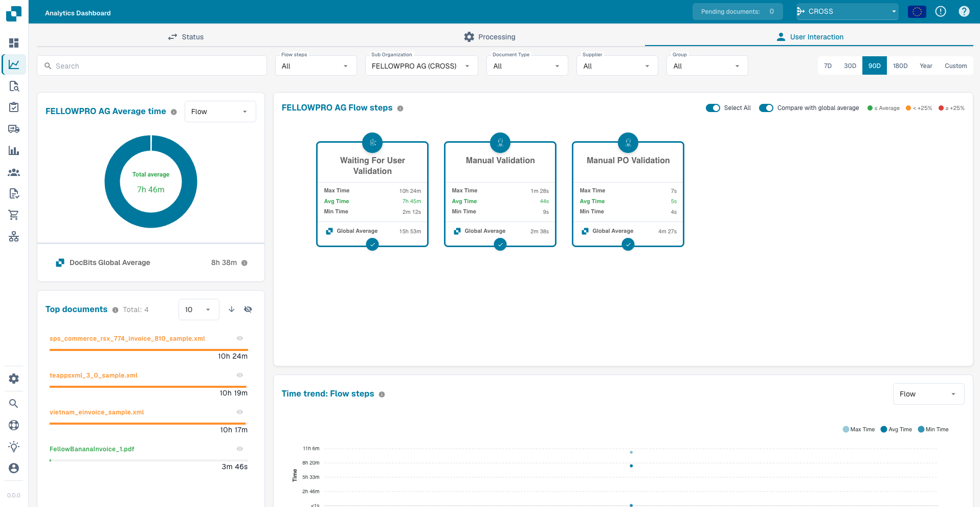Select the 30D time range button

point(850,66)
